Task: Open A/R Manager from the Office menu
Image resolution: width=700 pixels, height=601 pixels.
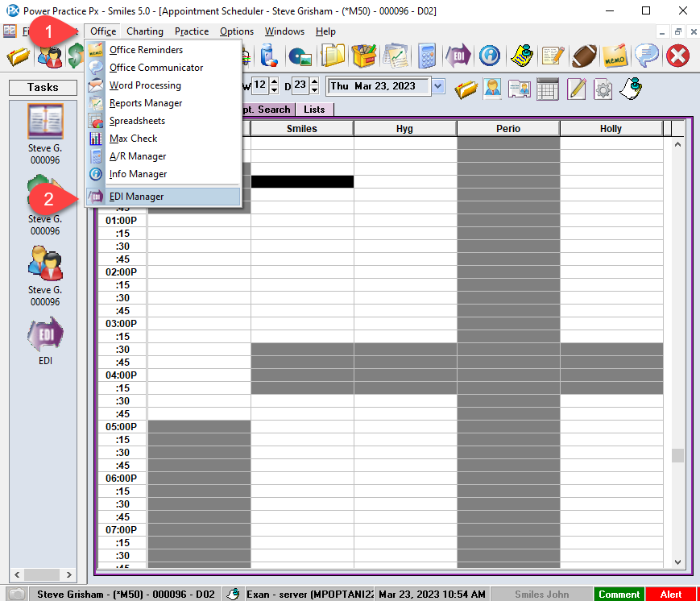Action: click(164, 156)
